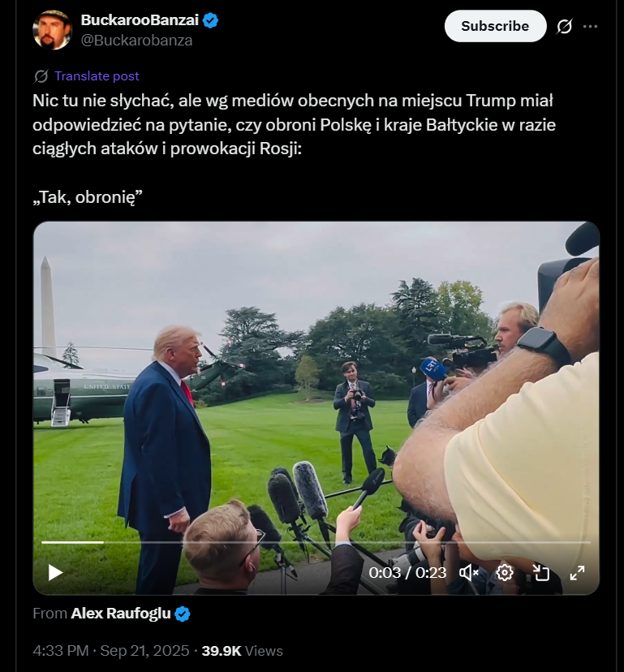624x672 pixels.
Task: Enable picture-in-picture mode for the video
Action: 541,572
